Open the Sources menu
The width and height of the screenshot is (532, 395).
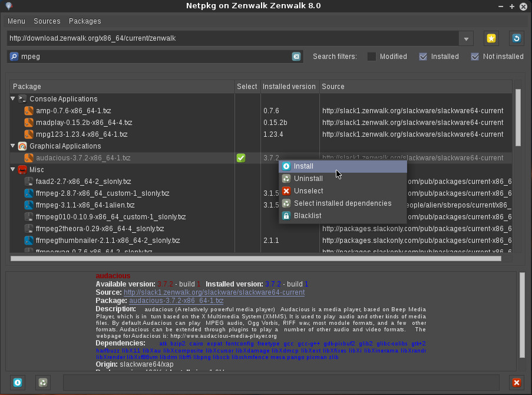[47, 21]
